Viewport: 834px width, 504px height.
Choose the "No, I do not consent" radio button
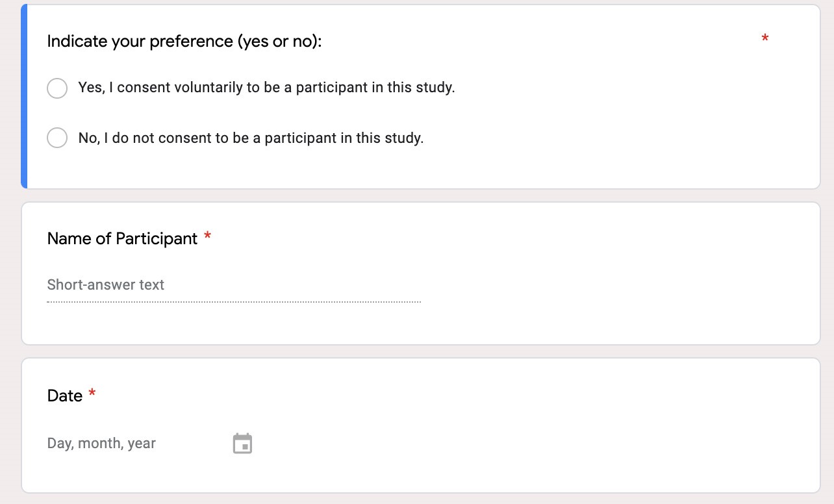point(57,138)
